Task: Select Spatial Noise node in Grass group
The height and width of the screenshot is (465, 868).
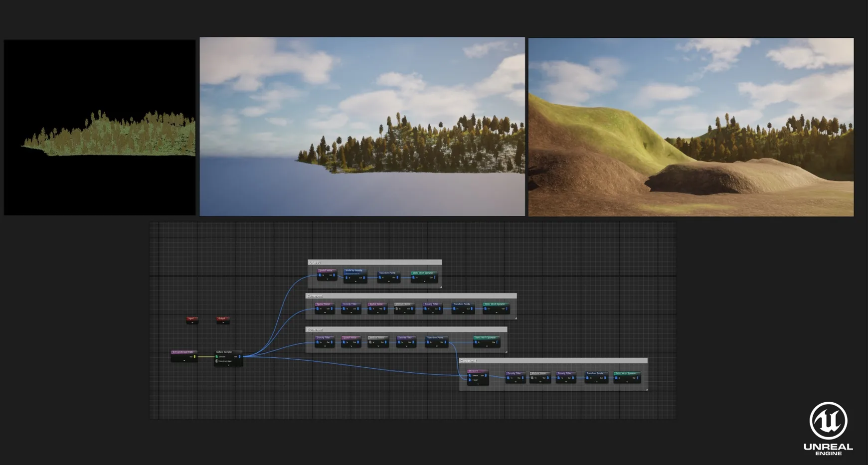Action: click(x=327, y=275)
